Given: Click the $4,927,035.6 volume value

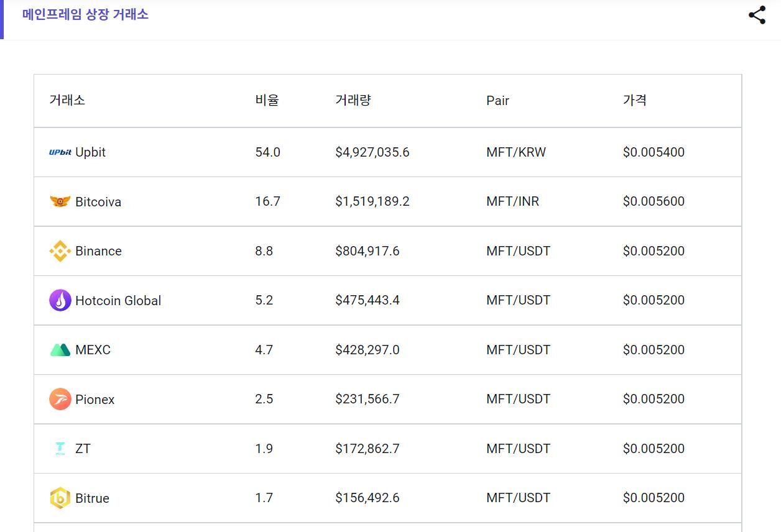Looking at the screenshot, I should coord(372,152).
